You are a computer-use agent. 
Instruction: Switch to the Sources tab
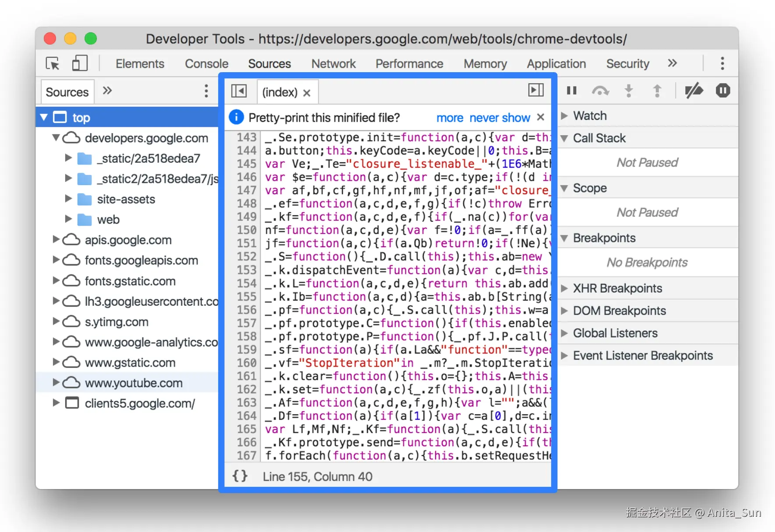[x=269, y=64]
